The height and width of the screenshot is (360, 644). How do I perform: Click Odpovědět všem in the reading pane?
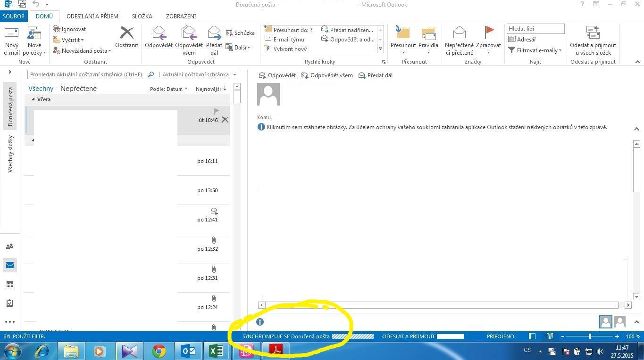[327, 75]
